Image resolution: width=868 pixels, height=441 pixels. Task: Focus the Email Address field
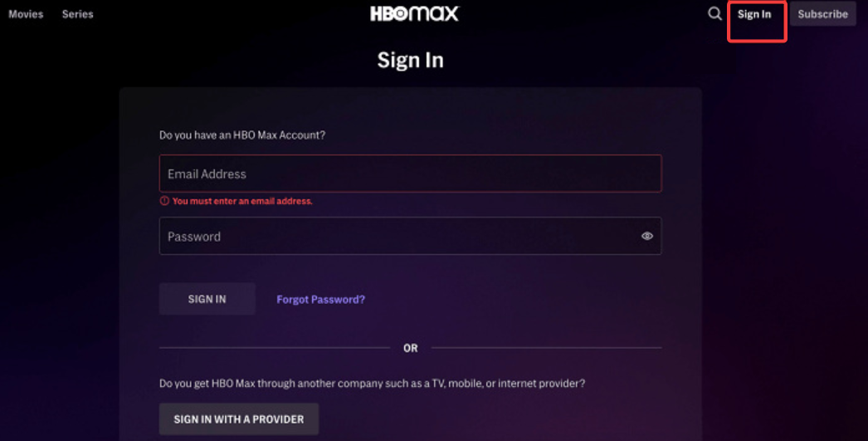pos(410,174)
